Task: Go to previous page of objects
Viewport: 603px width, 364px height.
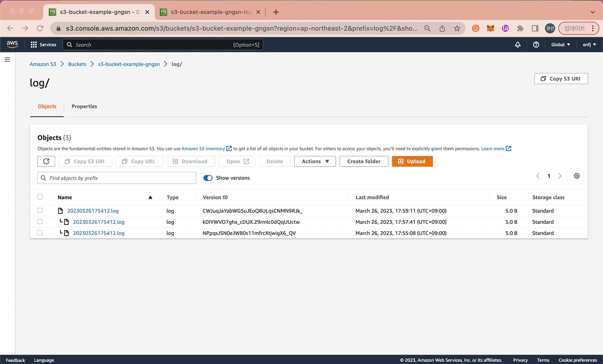Action: 538,176
